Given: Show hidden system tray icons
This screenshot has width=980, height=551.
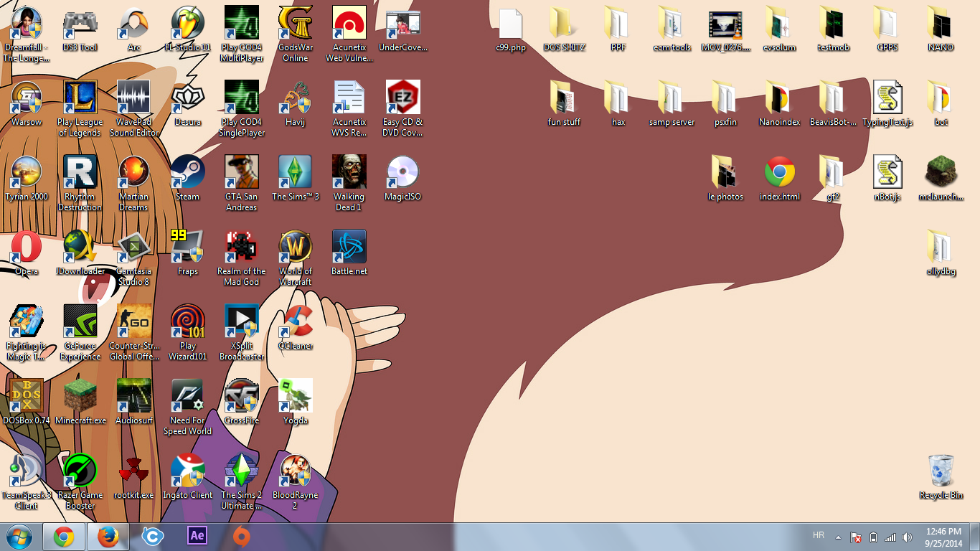Looking at the screenshot, I should click(838, 537).
